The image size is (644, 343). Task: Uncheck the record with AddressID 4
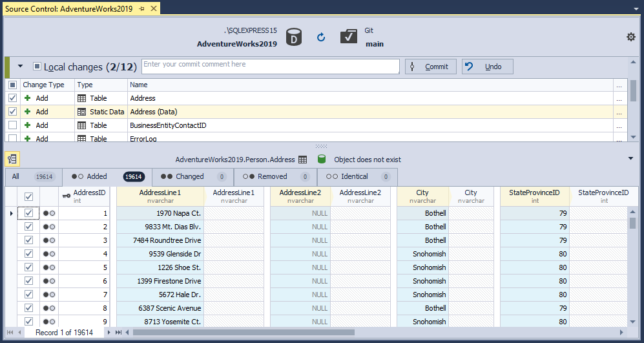pos(28,254)
